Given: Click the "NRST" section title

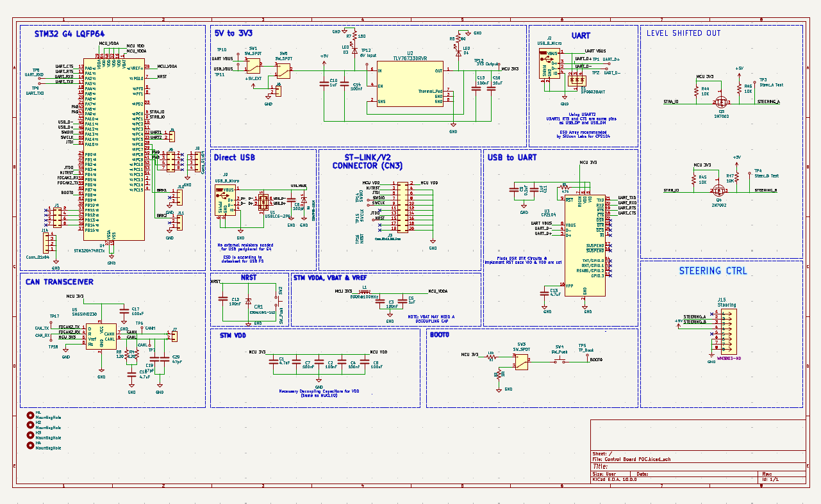Looking at the screenshot, I should click(x=249, y=278).
